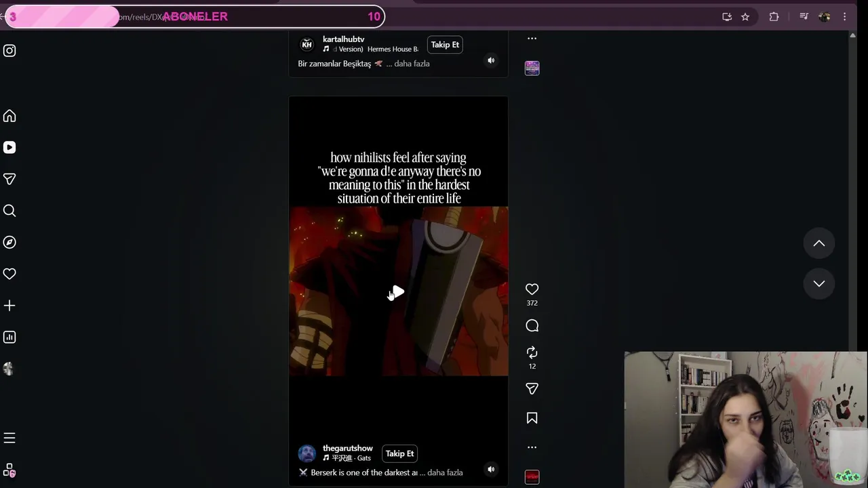This screenshot has height=488, width=868.
Task: Open the audio thumbnail of thegarutshow reel
Action: pyautogui.click(x=532, y=477)
